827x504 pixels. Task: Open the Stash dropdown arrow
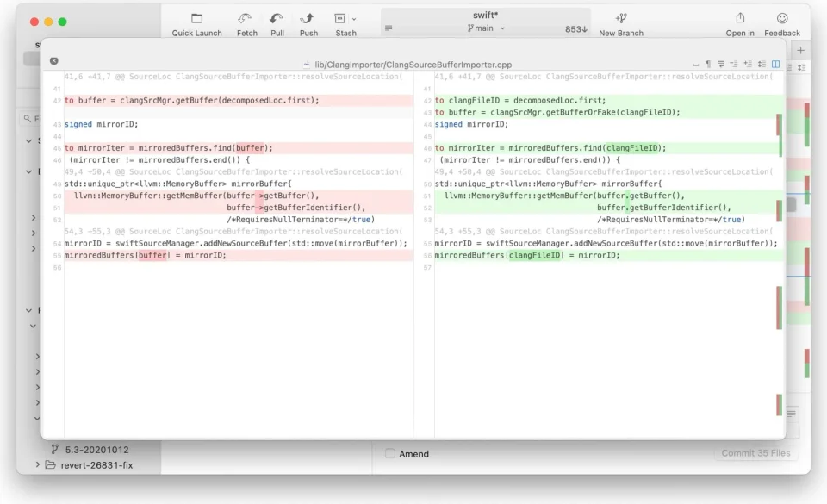click(x=354, y=19)
